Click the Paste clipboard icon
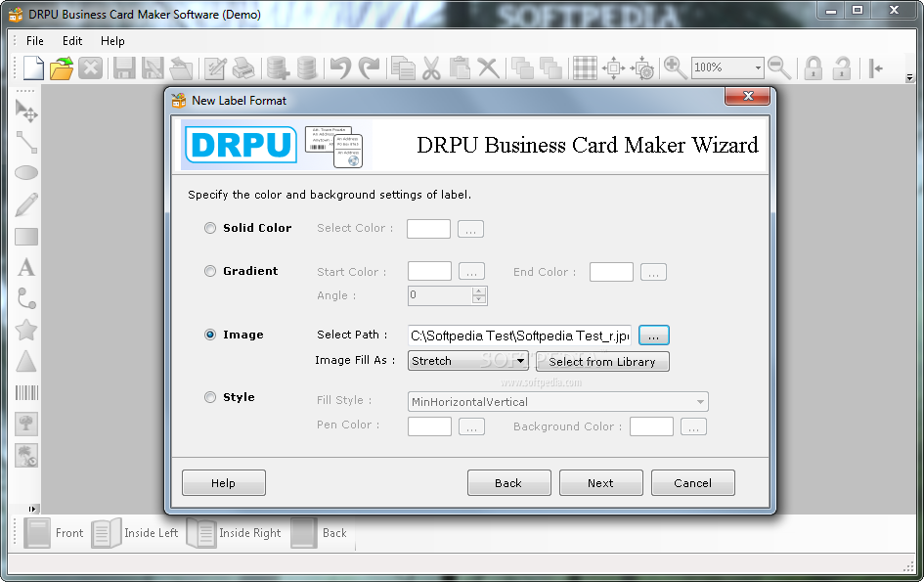924x582 pixels. click(460, 67)
